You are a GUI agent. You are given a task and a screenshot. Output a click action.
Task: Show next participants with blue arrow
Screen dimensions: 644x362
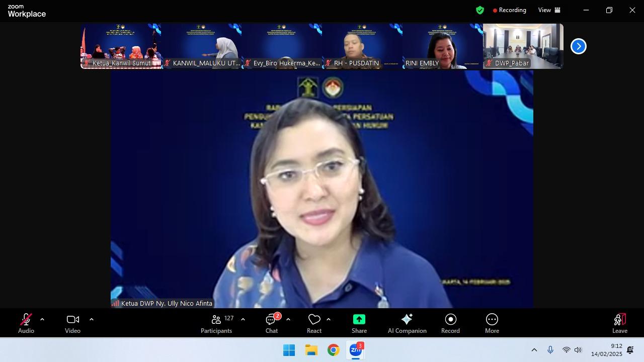(579, 46)
